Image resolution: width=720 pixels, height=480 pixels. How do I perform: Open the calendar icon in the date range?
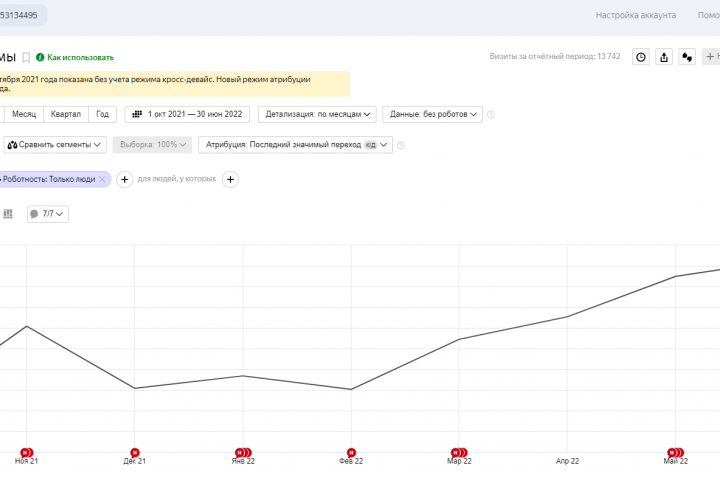pos(137,114)
